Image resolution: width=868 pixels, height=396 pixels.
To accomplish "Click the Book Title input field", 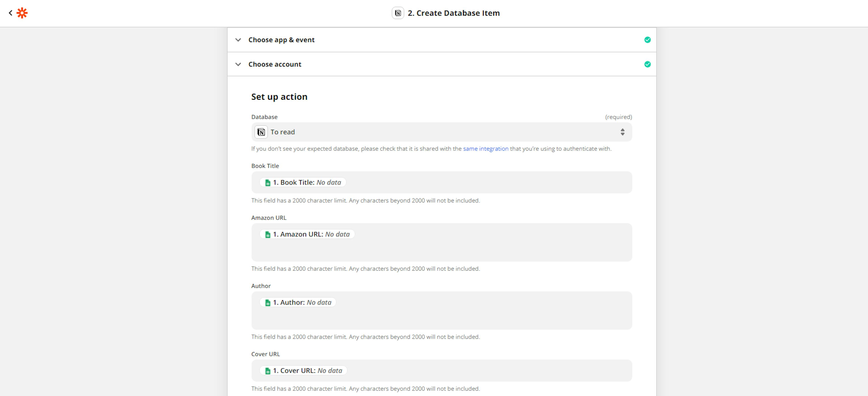I will [x=441, y=182].
